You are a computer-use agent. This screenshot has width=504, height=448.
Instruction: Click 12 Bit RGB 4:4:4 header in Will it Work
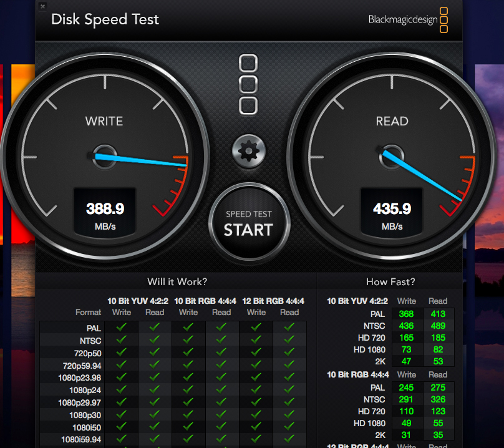[273, 301]
